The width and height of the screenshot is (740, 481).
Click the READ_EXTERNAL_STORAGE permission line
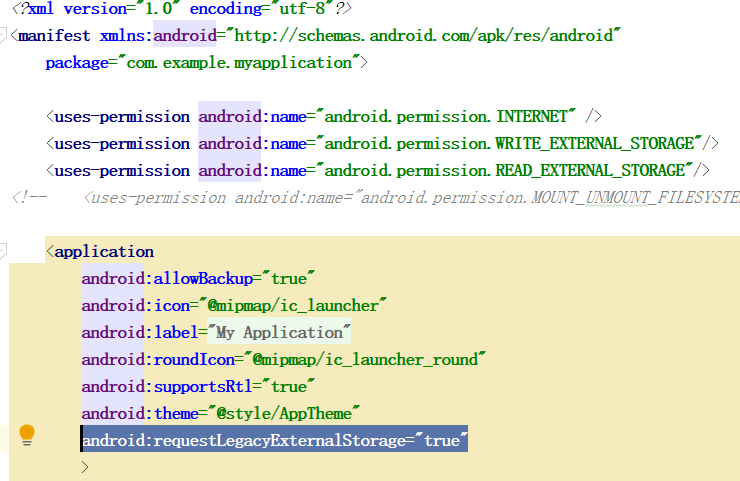[x=378, y=170]
